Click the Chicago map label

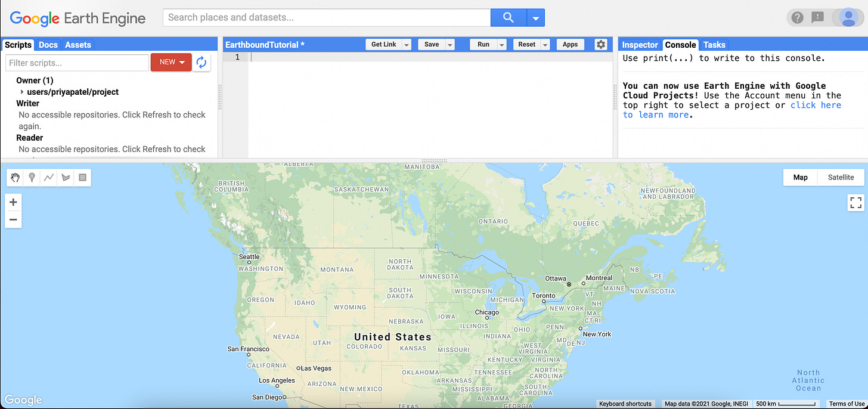tap(487, 312)
